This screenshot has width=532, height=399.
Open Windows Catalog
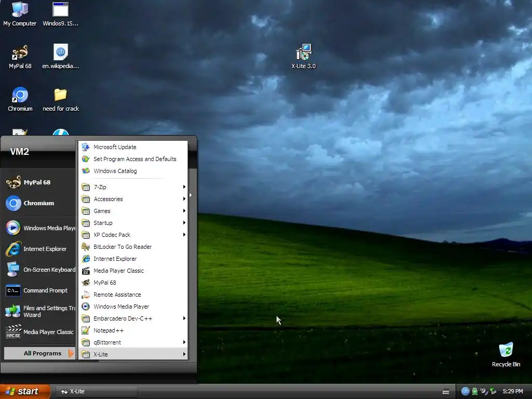[133, 171]
